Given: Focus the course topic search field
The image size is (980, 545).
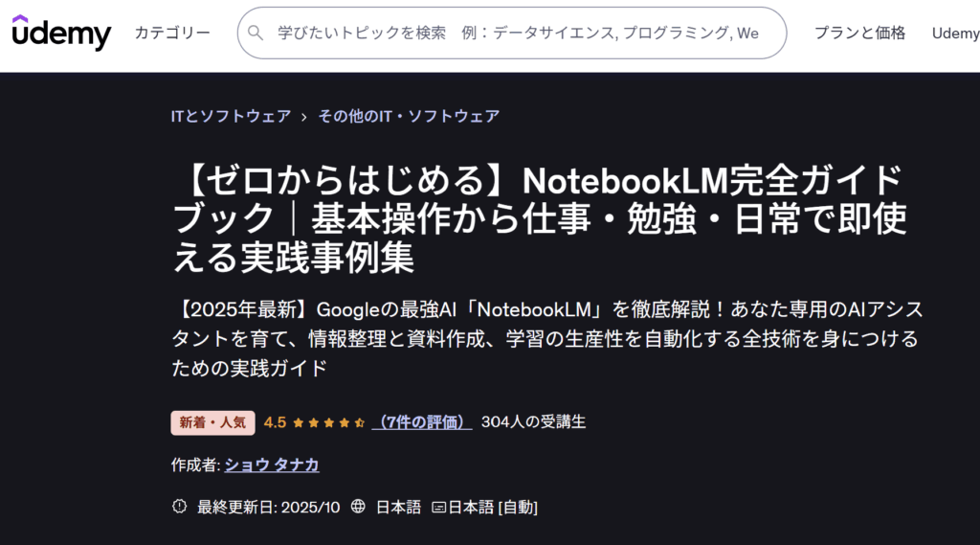Looking at the screenshot, I should 511,34.
